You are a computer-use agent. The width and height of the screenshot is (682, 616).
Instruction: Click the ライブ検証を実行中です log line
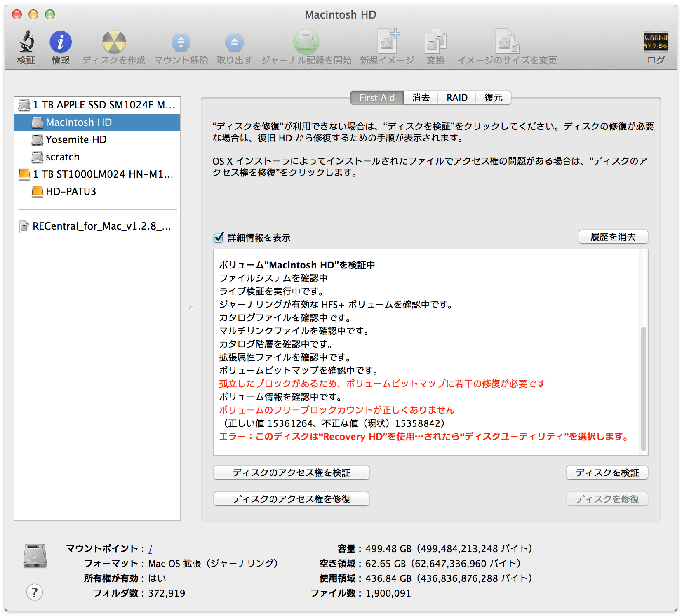(271, 292)
